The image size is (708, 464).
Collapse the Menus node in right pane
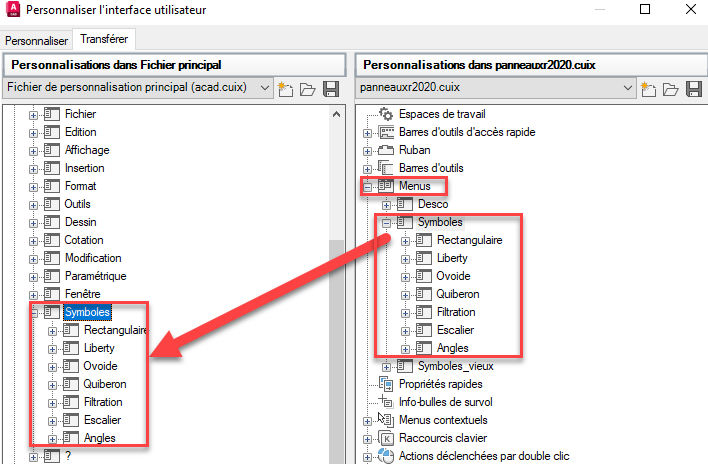click(x=368, y=187)
